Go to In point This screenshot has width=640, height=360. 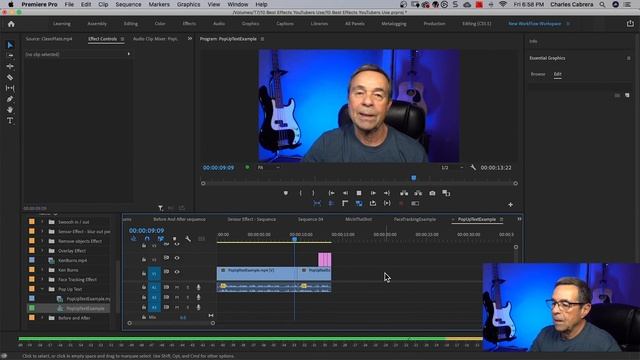(x=331, y=193)
